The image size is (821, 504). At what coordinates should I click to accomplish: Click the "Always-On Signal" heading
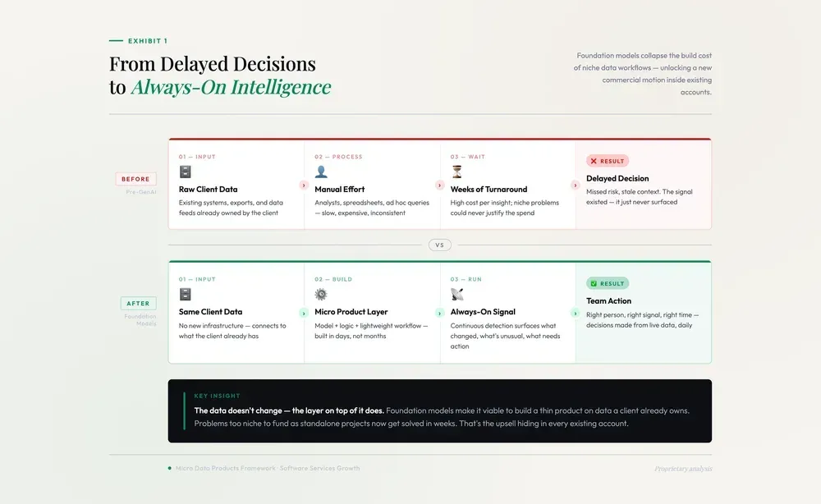[483, 312]
